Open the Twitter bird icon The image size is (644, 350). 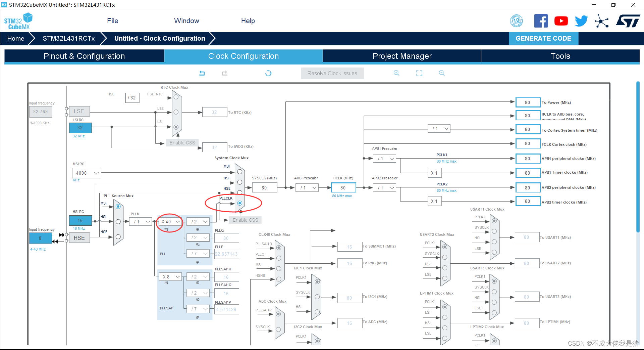click(x=581, y=21)
